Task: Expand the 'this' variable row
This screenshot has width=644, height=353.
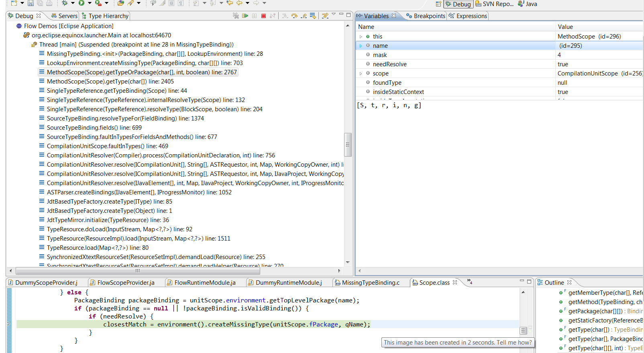Action: (361, 37)
